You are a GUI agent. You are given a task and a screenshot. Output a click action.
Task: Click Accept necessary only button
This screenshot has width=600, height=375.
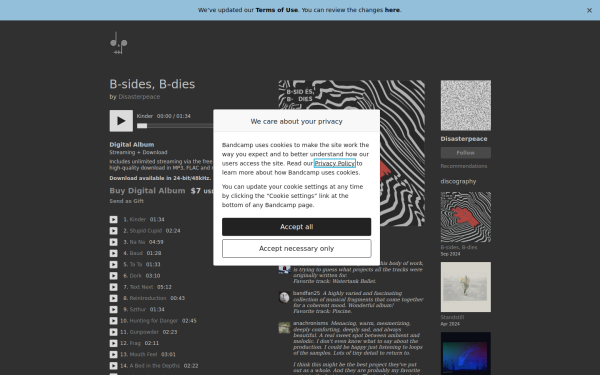point(297,249)
